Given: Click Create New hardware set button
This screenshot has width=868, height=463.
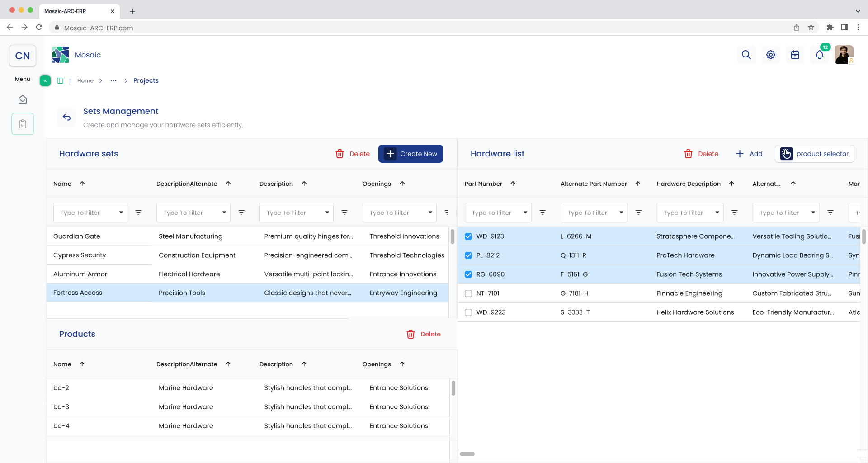Looking at the screenshot, I should pyautogui.click(x=410, y=154).
